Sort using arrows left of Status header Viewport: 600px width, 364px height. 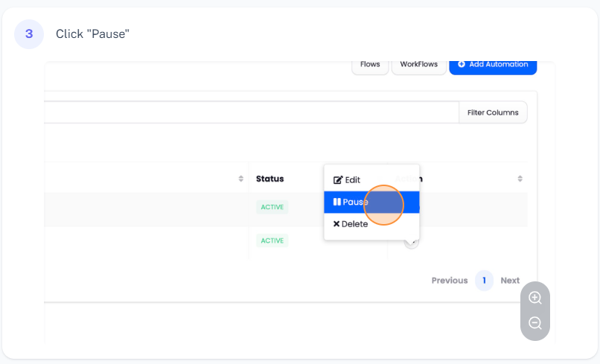[240, 179]
